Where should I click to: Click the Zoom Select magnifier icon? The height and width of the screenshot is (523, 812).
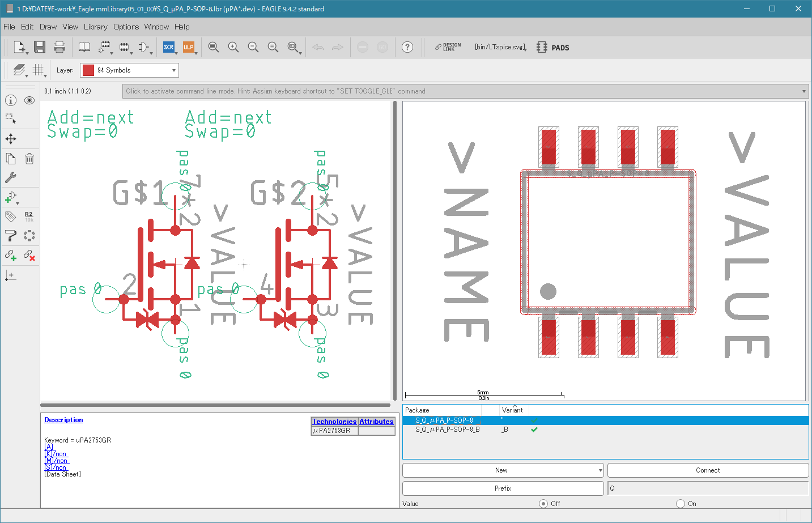[294, 47]
